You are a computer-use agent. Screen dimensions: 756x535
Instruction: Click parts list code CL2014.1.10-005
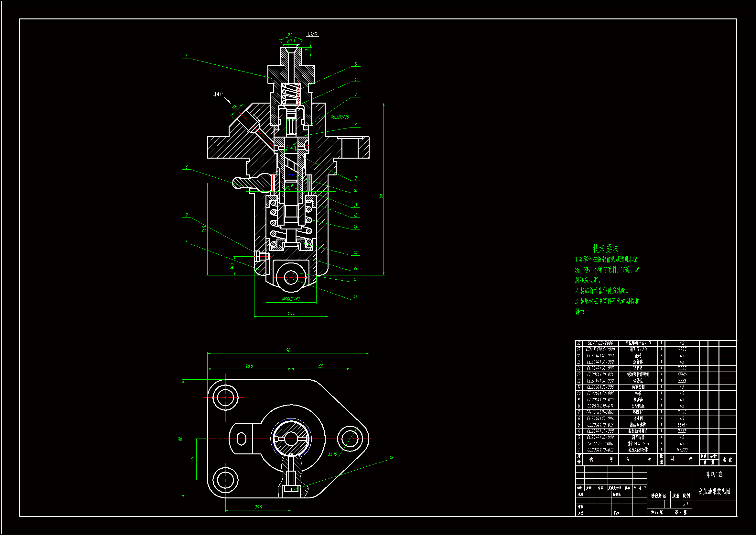[600, 368]
